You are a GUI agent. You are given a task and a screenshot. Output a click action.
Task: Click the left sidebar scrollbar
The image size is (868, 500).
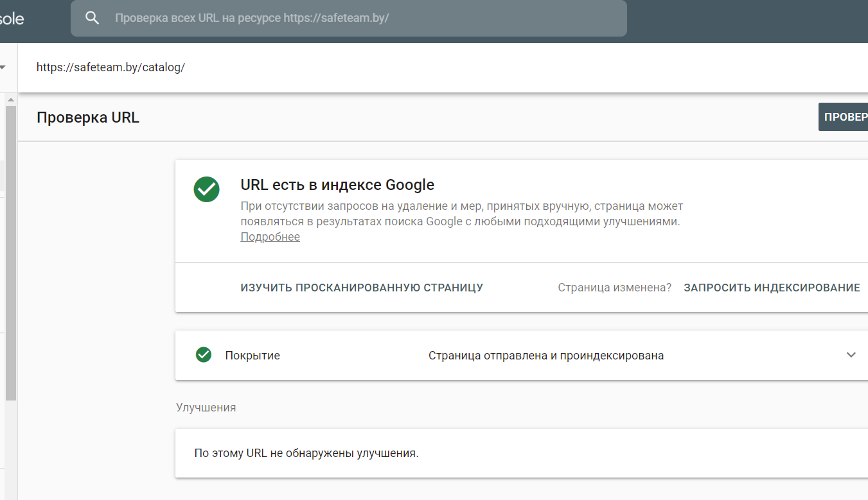tap(10, 253)
